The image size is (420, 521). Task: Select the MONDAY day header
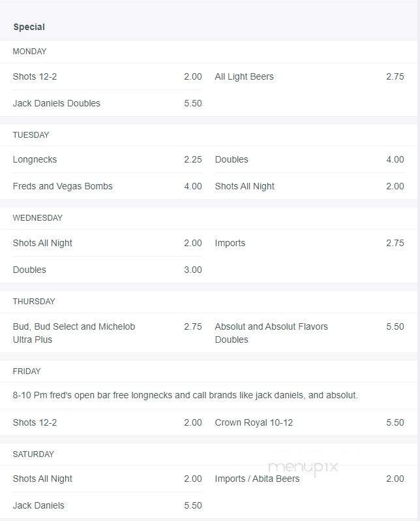click(x=29, y=52)
